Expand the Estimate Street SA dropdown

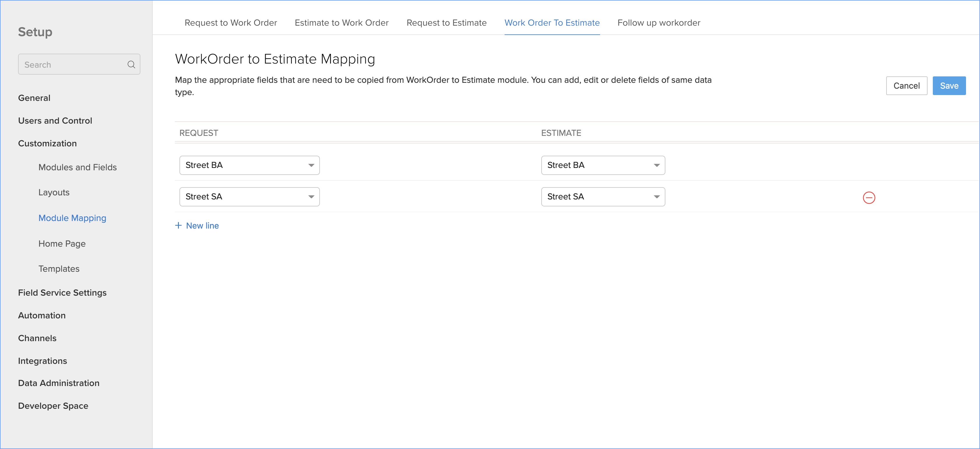point(603,197)
